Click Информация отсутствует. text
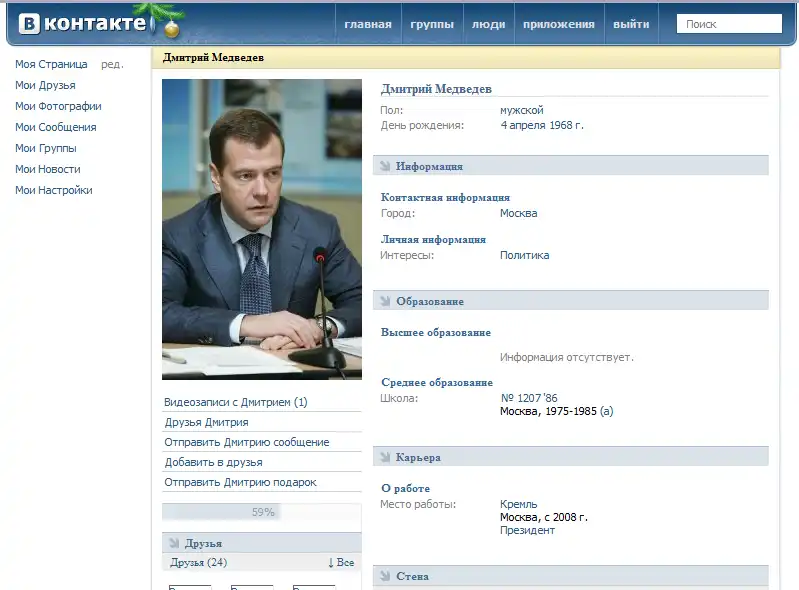The image size is (799, 590). [x=567, y=357]
